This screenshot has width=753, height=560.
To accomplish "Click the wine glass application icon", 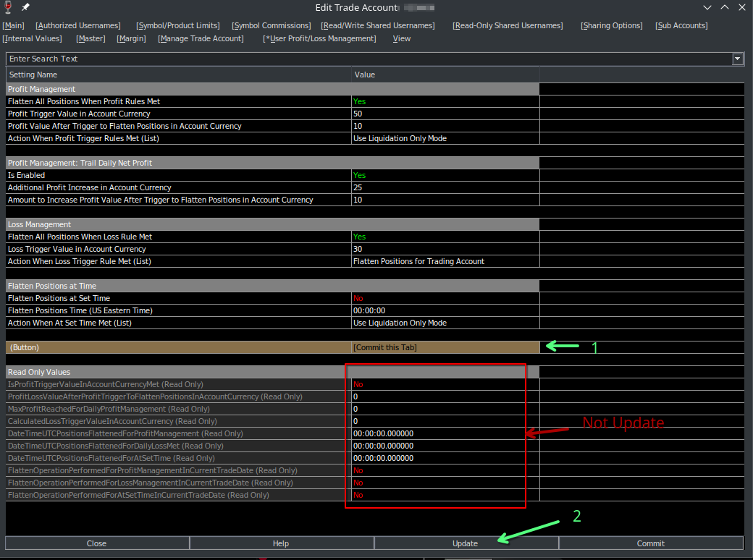I will tap(9, 7).
